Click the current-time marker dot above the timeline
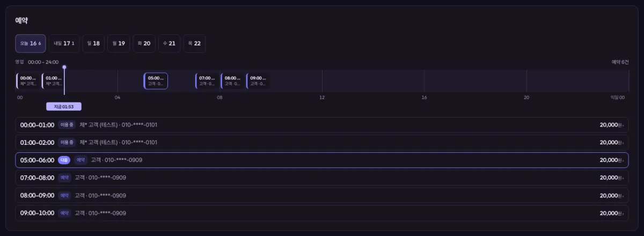 64,67
